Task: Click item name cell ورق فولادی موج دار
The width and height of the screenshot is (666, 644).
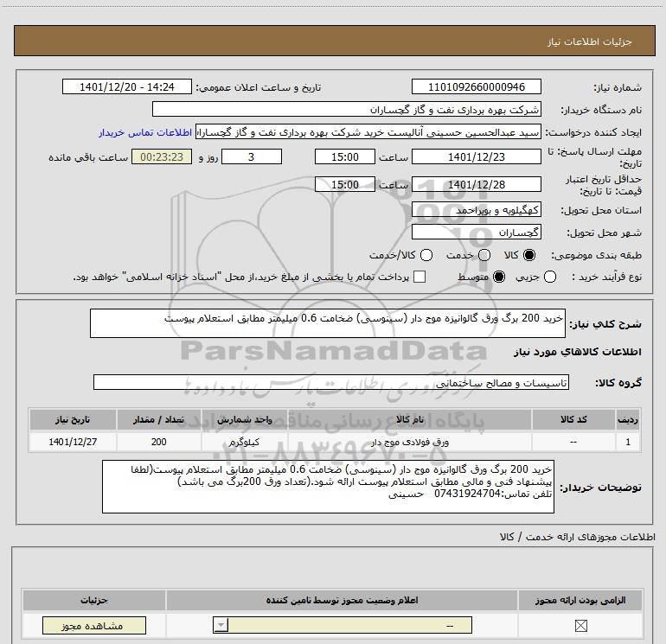Action: [409, 442]
